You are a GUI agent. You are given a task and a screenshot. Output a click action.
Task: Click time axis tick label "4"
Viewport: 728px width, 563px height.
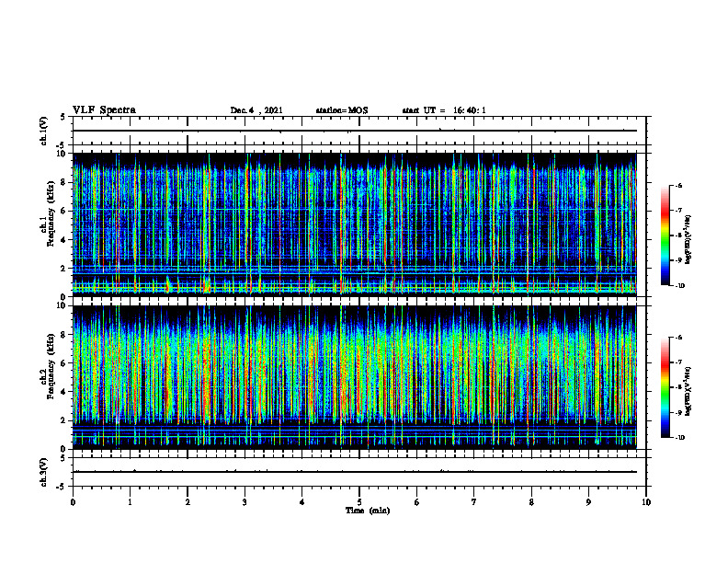pyautogui.click(x=301, y=502)
